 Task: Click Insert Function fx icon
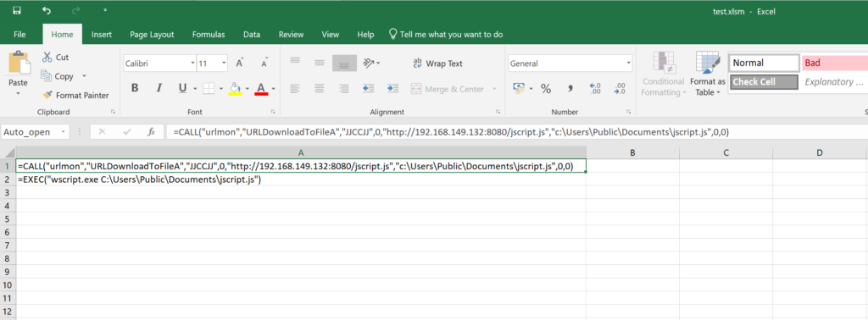tap(151, 132)
